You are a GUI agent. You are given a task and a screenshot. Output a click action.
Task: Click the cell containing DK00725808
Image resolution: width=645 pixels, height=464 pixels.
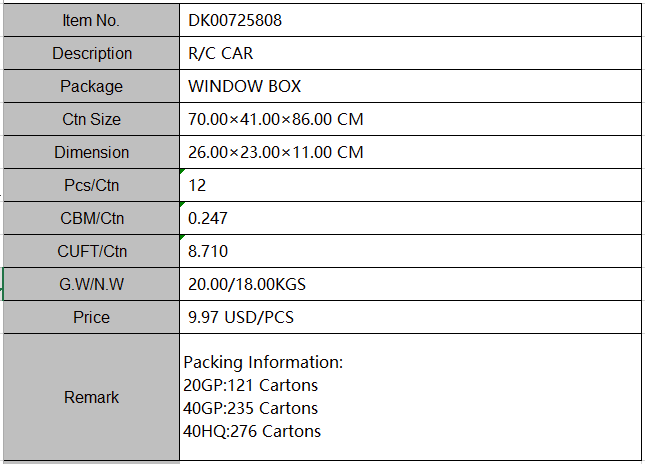[x=409, y=20]
